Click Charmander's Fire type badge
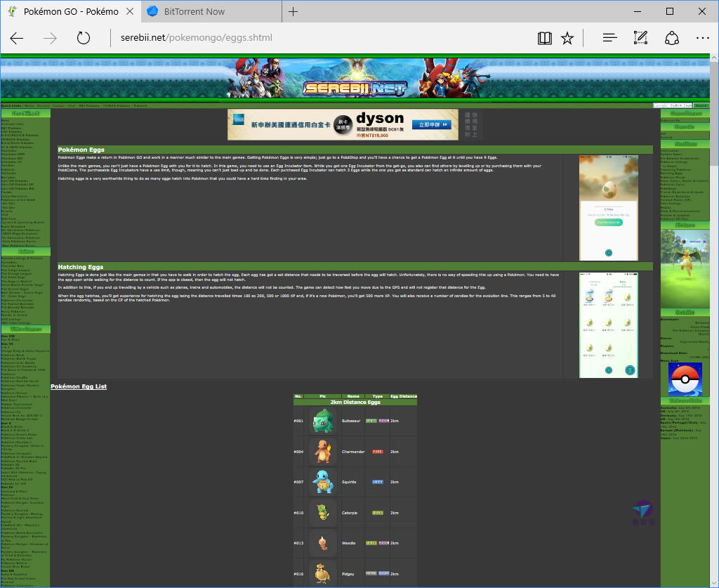Screen dimensions: 719x588 pos(377,452)
